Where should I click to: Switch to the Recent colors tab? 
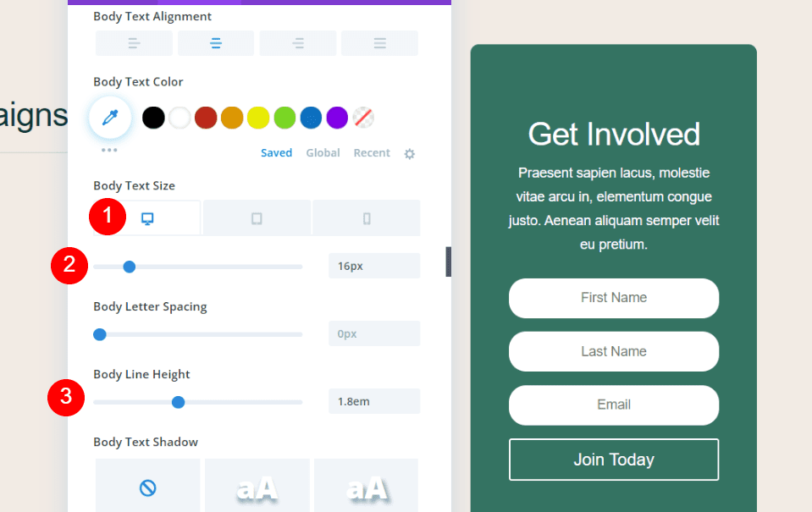[372, 152]
